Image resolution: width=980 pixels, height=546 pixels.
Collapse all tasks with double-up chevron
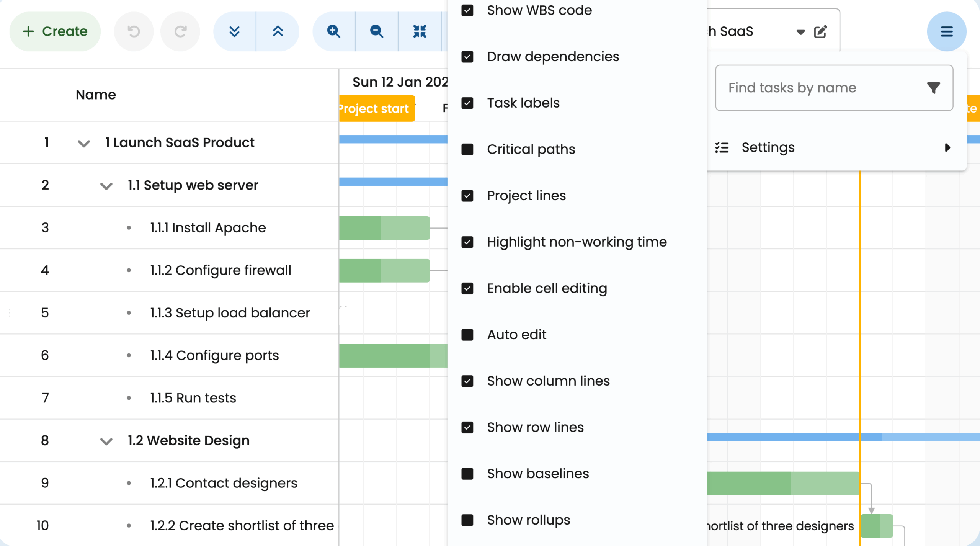278,31
